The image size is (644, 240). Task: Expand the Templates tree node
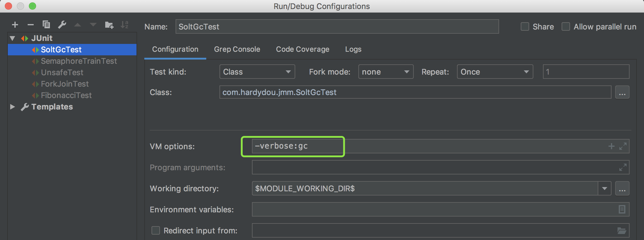point(12,107)
